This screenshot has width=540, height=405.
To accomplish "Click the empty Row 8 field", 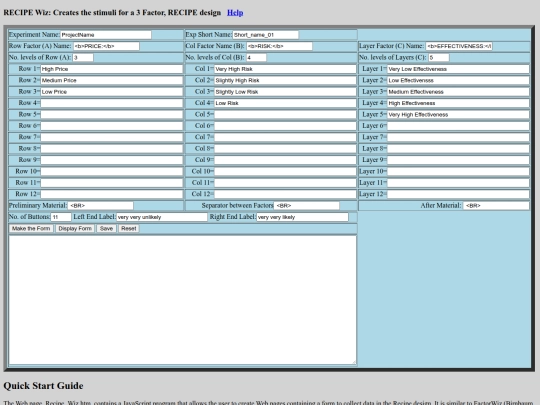I will pyautogui.click(x=112, y=148).
